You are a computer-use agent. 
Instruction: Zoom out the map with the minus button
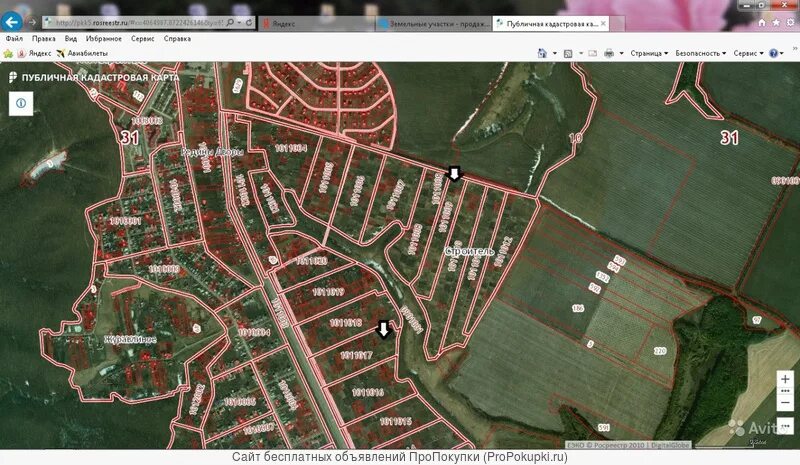pyautogui.click(x=785, y=403)
